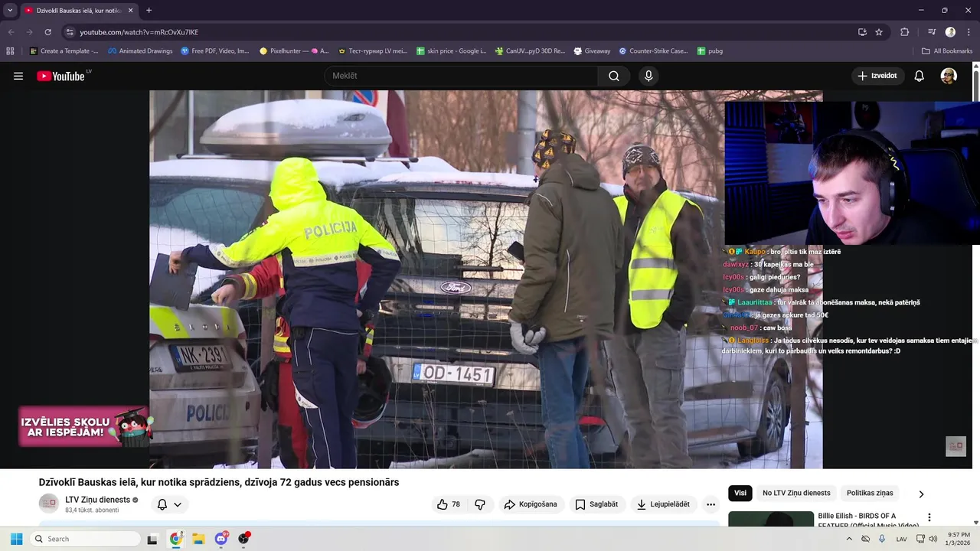Open options for Billie Eilish suggested video
980x551 pixels.
click(929, 517)
